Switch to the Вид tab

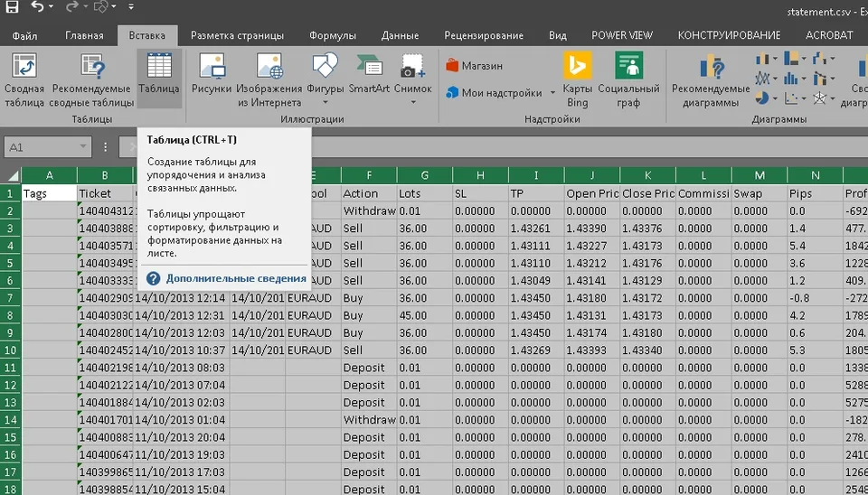pyautogui.click(x=558, y=35)
